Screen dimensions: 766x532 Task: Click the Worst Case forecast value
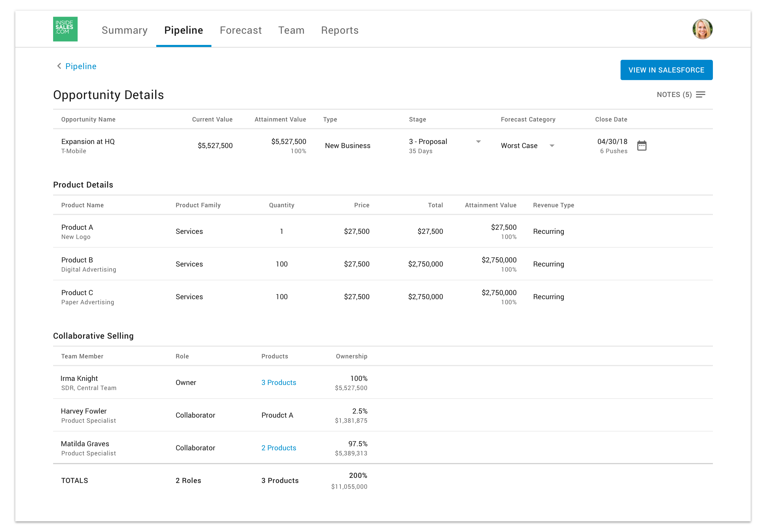[519, 146]
